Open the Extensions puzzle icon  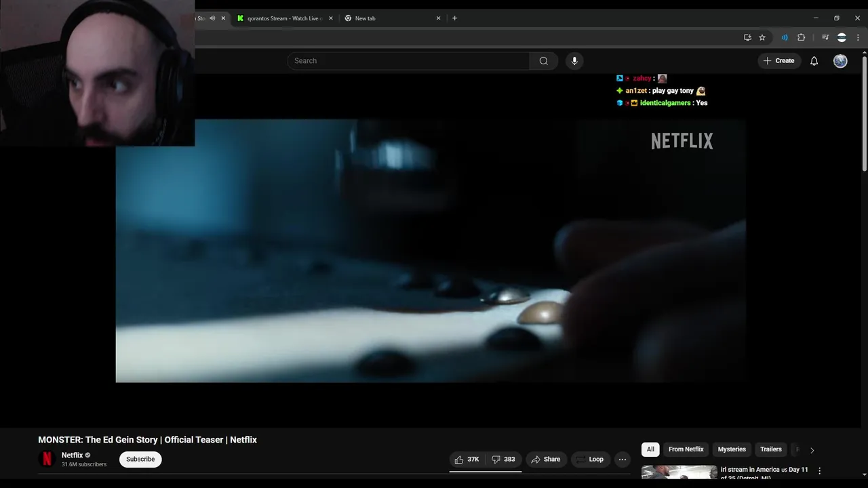pyautogui.click(x=801, y=37)
